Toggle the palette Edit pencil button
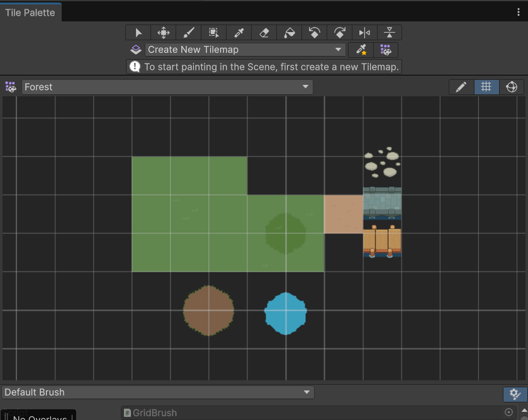The image size is (528, 420). (461, 87)
